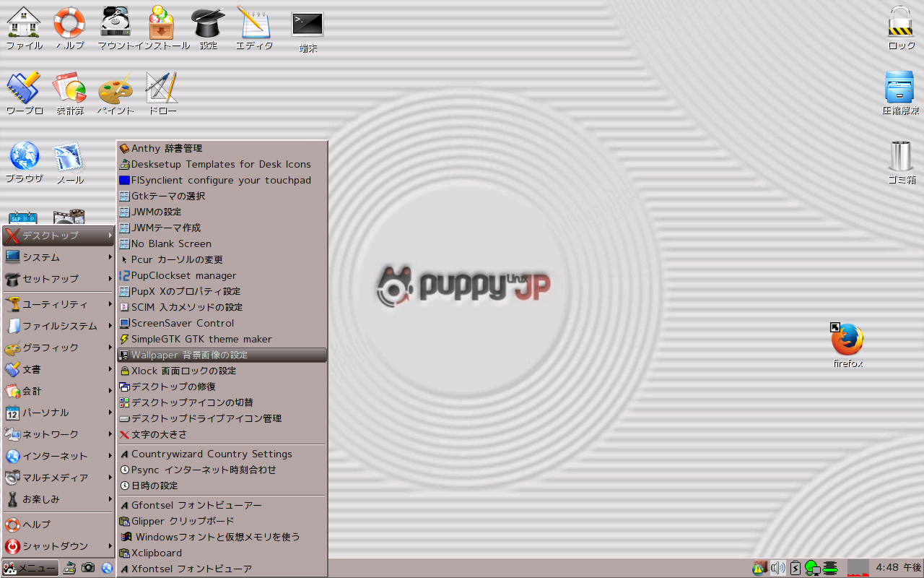Open the インターネット menu category

[x=58, y=456]
